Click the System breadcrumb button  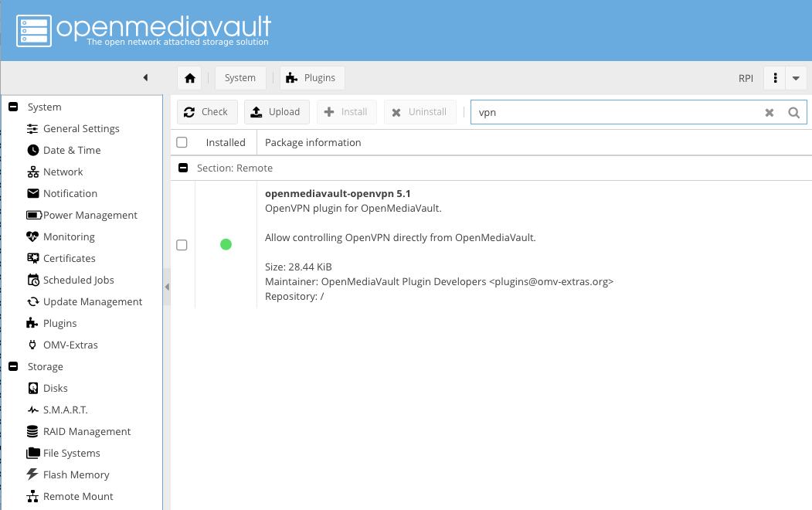[x=240, y=78]
